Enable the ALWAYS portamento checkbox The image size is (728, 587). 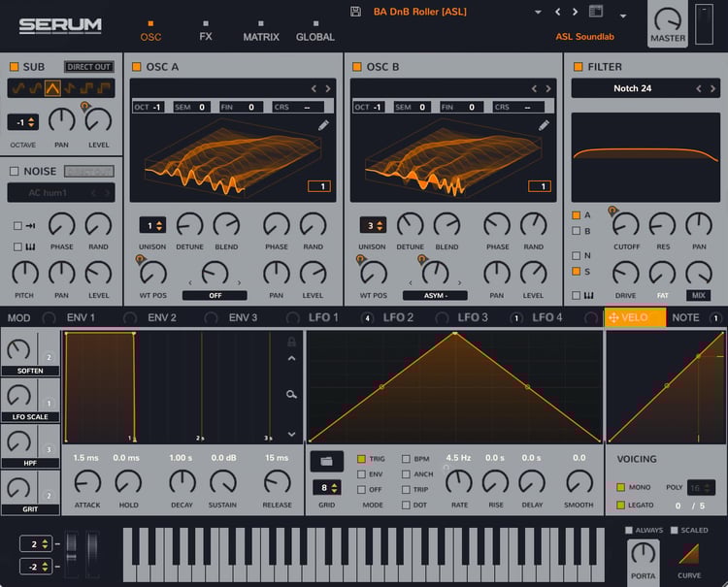(629, 530)
